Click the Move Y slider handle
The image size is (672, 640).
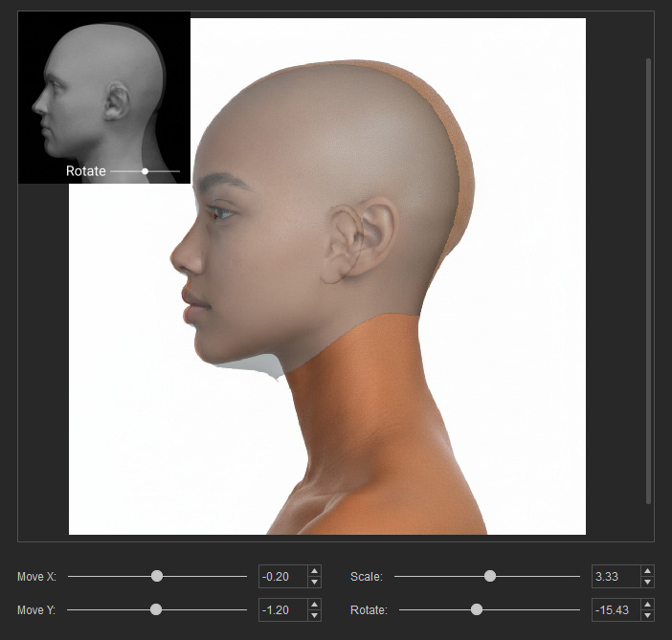point(156,609)
